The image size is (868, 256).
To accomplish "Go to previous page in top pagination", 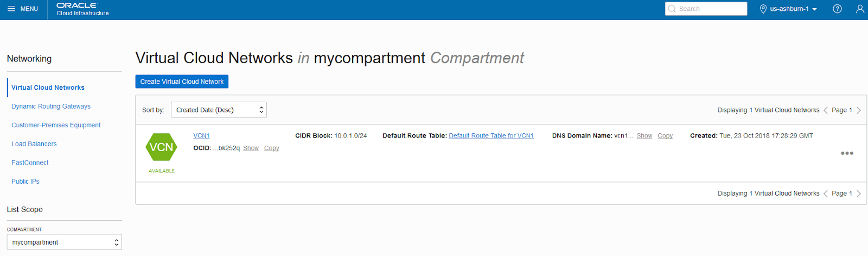I will click(826, 110).
